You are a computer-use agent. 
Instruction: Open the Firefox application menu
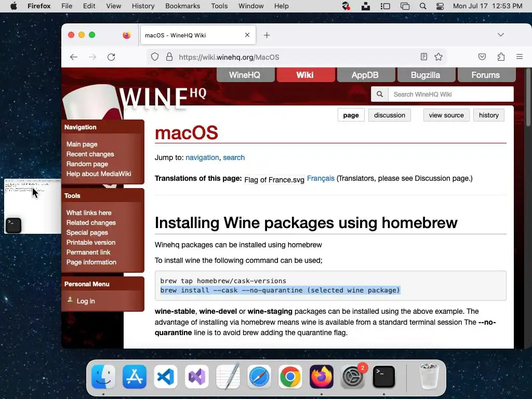[x=39, y=6]
